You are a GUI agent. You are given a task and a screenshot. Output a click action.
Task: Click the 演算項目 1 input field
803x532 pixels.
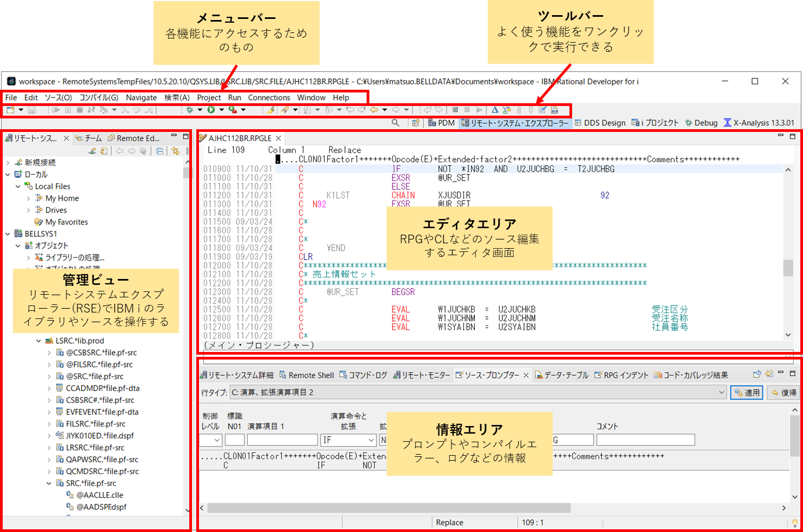pos(282,440)
